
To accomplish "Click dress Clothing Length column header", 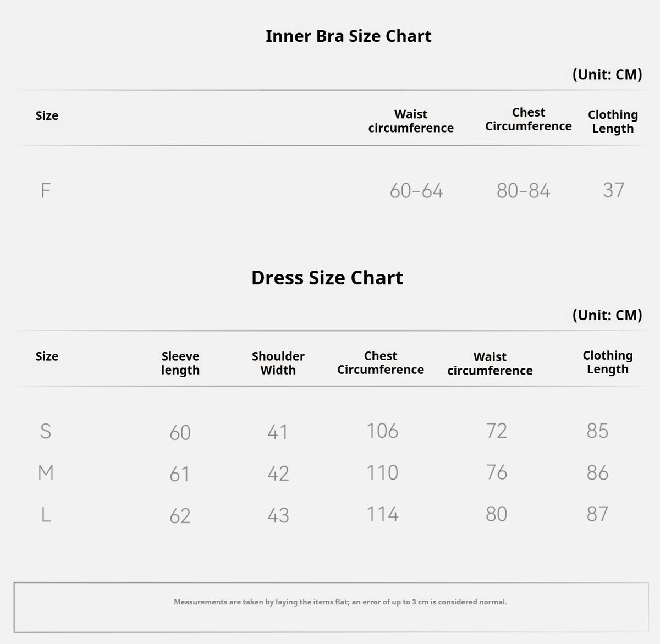I will (x=608, y=362).
